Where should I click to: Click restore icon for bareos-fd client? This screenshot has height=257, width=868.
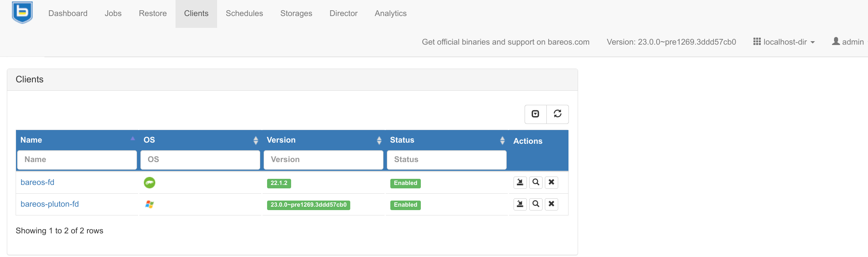pos(520,182)
